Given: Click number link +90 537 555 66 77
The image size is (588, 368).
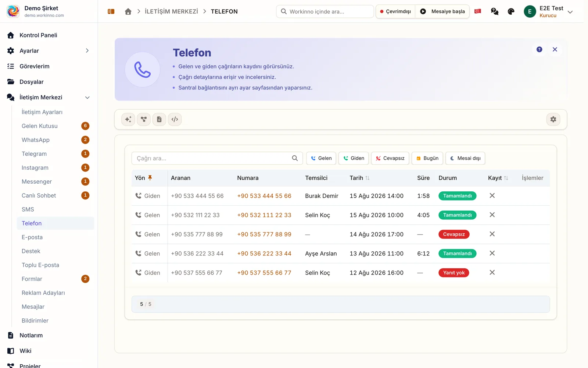Looking at the screenshot, I should click(264, 273).
